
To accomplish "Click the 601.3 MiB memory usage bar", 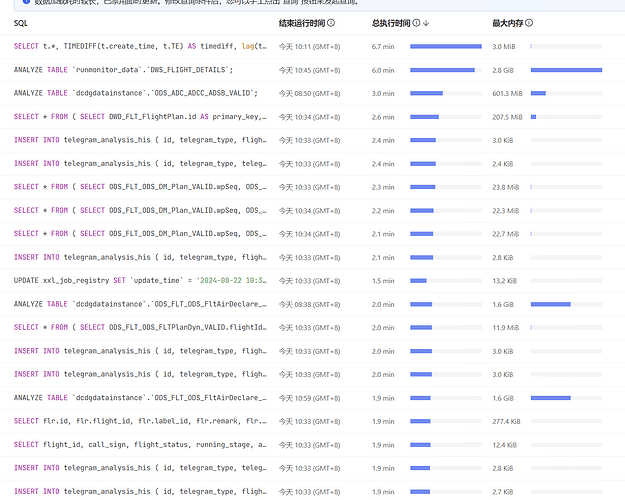I will (538, 93).
